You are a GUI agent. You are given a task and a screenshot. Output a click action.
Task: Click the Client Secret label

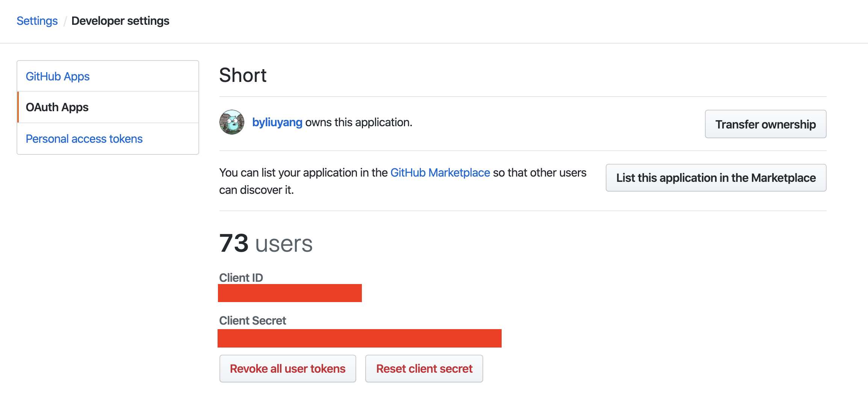pos(253,320)
